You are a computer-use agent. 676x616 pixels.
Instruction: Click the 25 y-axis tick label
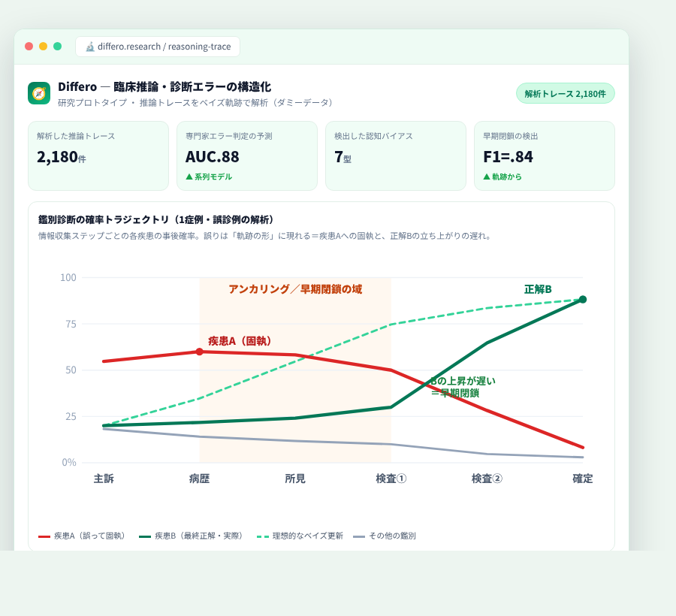click(71, 417)
